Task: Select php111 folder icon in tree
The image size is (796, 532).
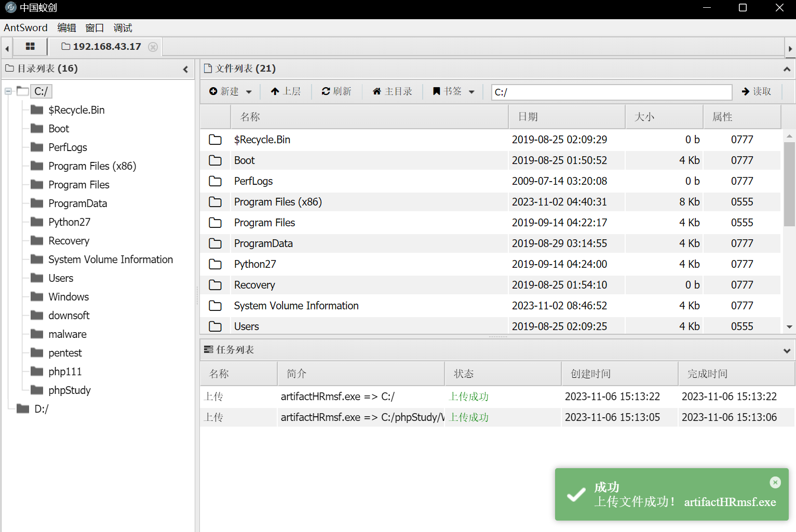Action: 37,371
